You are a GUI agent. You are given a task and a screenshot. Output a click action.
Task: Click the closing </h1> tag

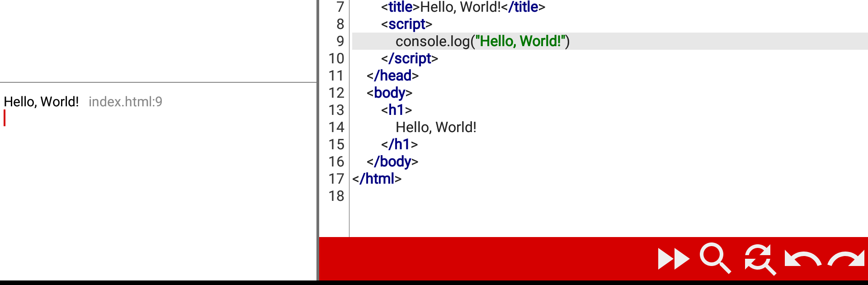pos(399,144)
